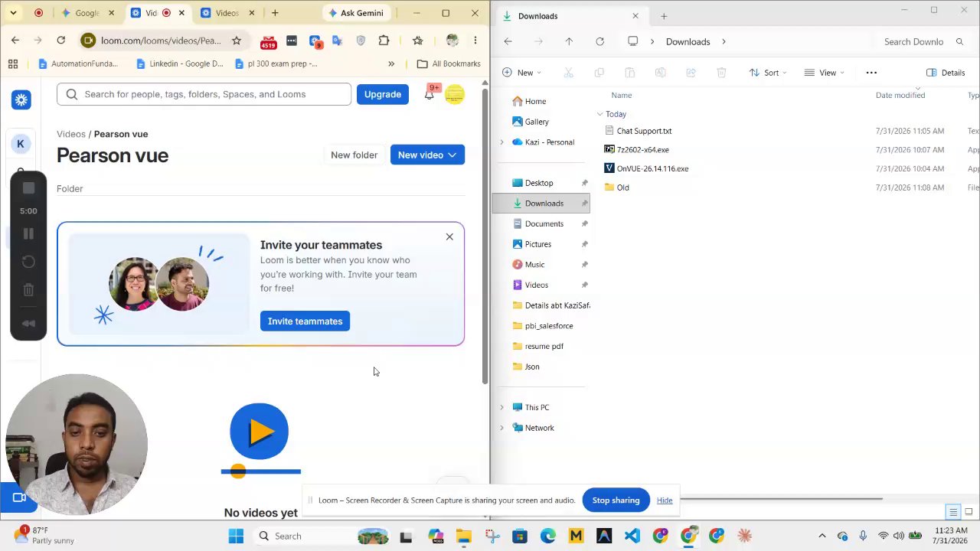Select the Chat Support.txt file
Viewport: 980px width, 551px height.
click(x=644, y=131)
